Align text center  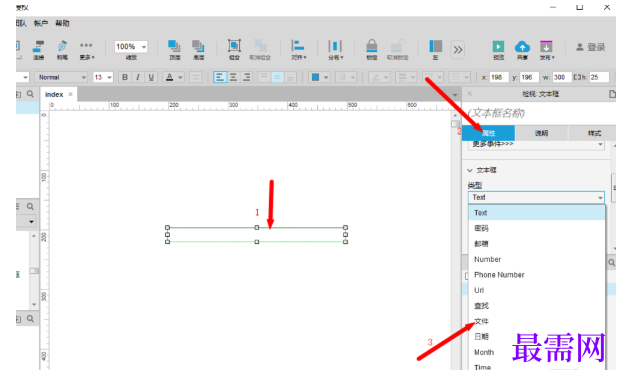[x=233, y=77]
